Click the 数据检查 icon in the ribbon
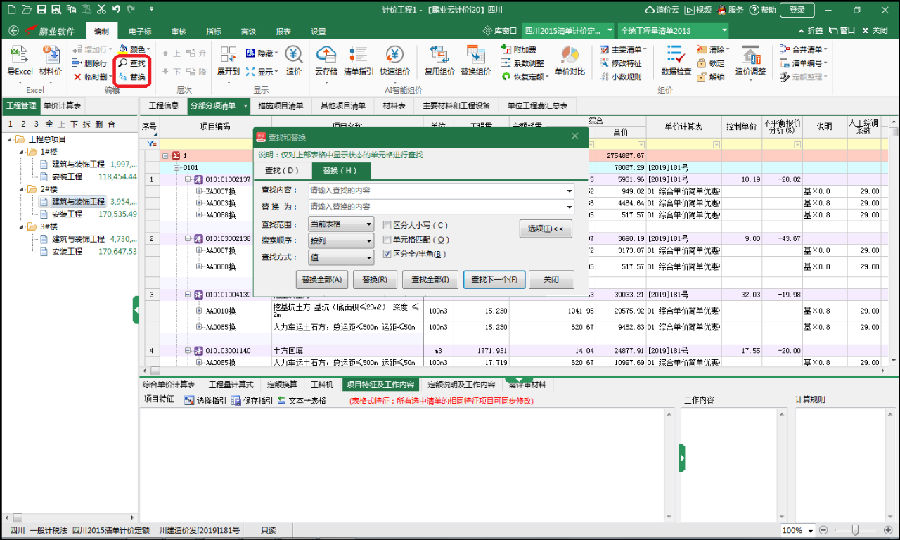Screen dimensions: 900x540 675,60
